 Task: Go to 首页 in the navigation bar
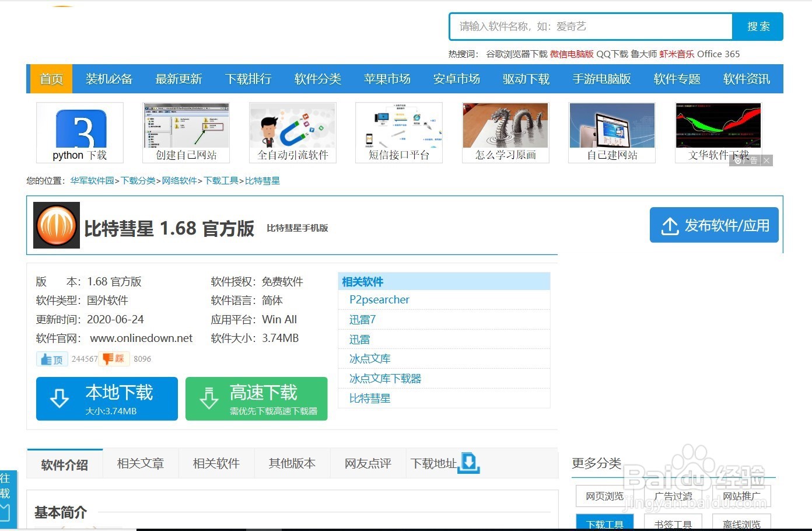[x=51, y=79]
